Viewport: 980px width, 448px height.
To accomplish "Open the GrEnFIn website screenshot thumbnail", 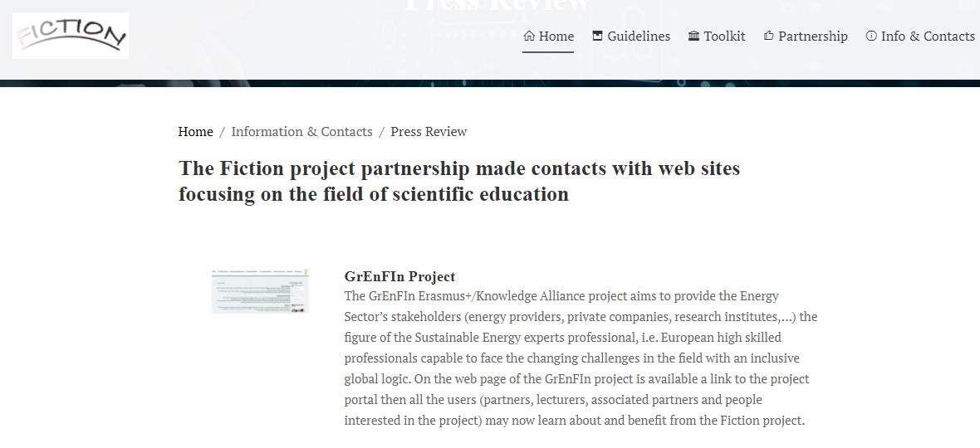I will 261,291.
